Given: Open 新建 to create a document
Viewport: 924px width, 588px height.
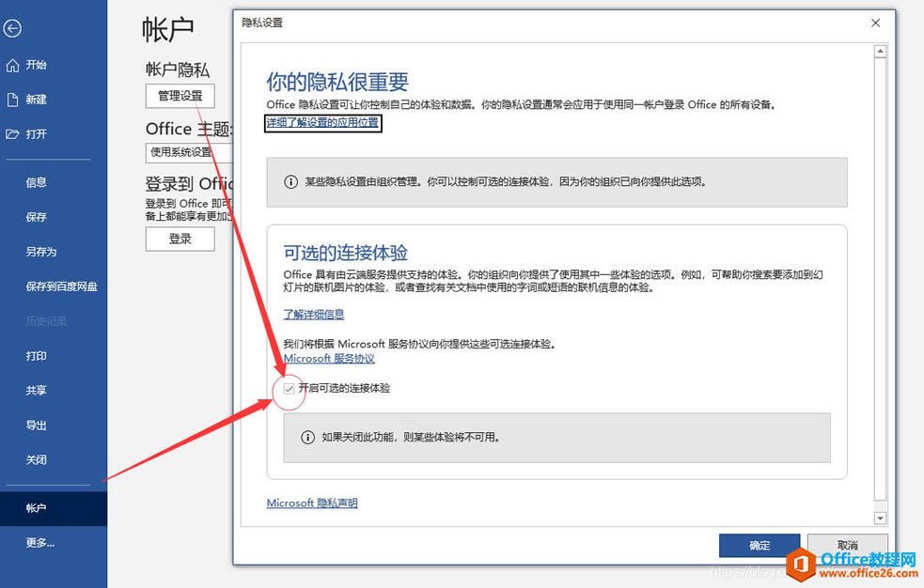Looking at the screenshot, I should tap(38, 100).
